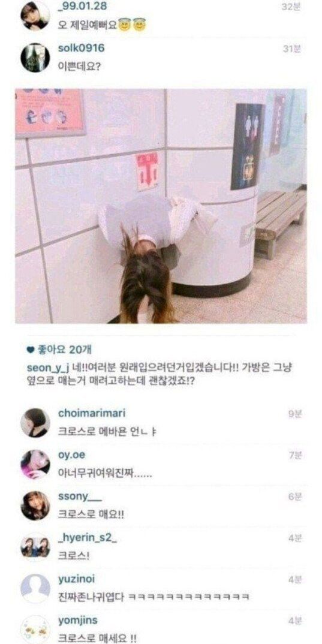Open the _99.01.28 username link
This screenshot has height=644, width=322.
tap(83, 6)
